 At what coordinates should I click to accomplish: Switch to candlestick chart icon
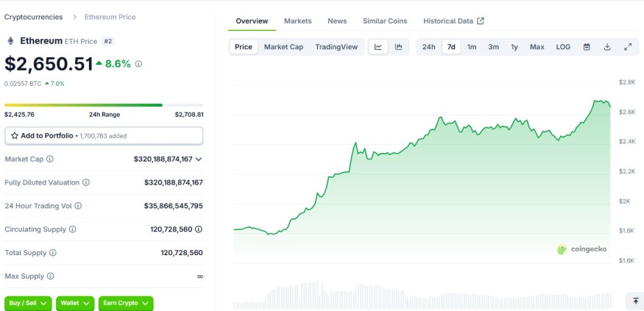[398, 47]
